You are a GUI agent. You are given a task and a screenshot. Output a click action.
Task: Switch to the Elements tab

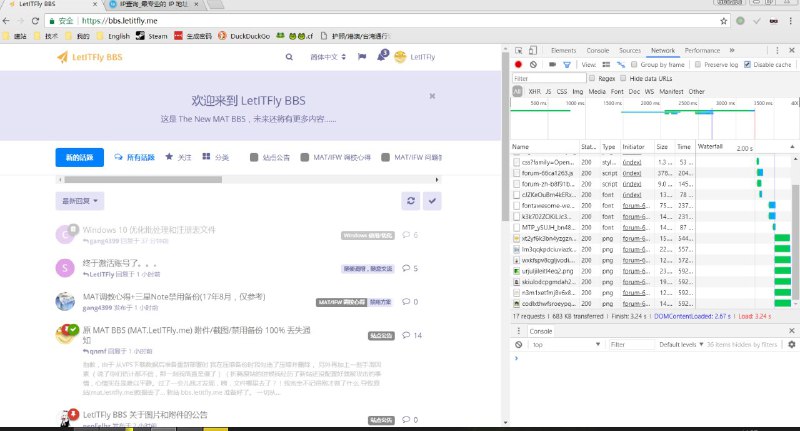[x=563, y=50]
